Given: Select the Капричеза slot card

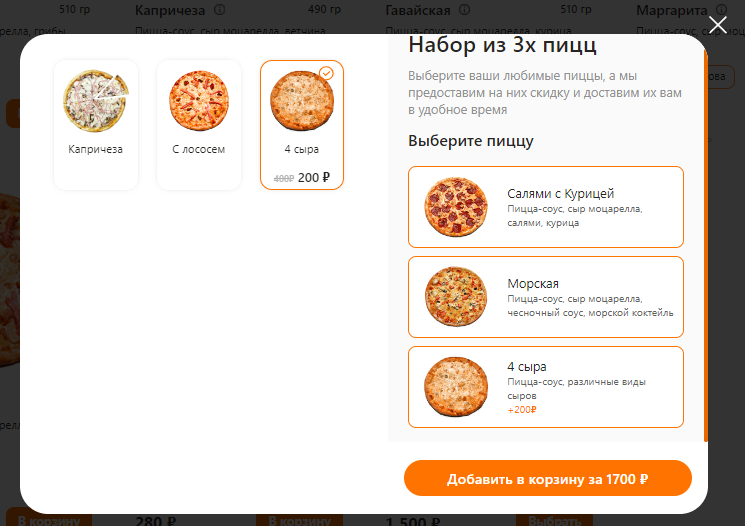Looking at the screenshot, I should [96, 125].
